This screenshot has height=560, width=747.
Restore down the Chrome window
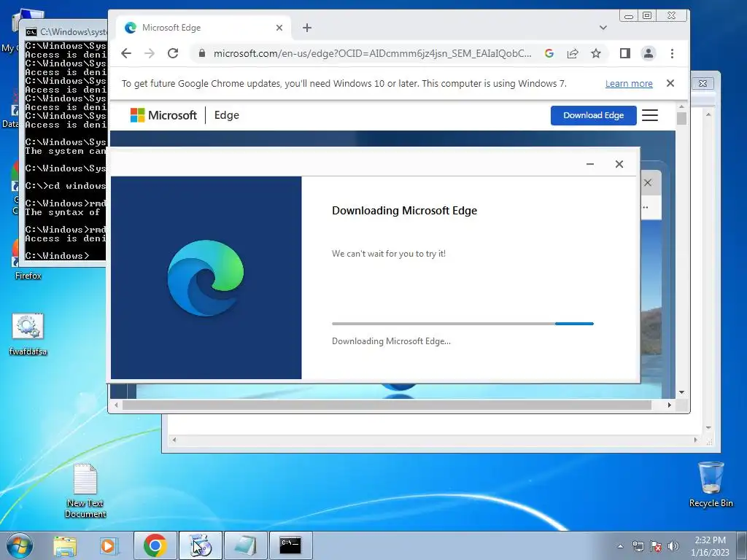point(647,16)
